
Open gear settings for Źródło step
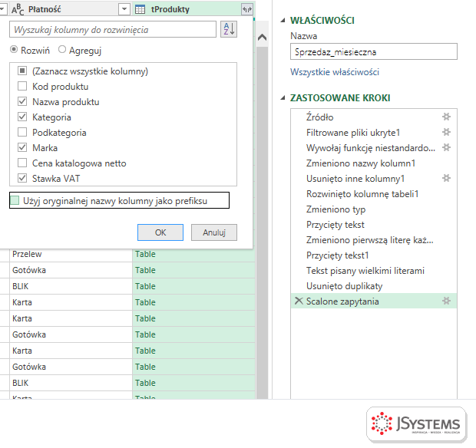446,117
